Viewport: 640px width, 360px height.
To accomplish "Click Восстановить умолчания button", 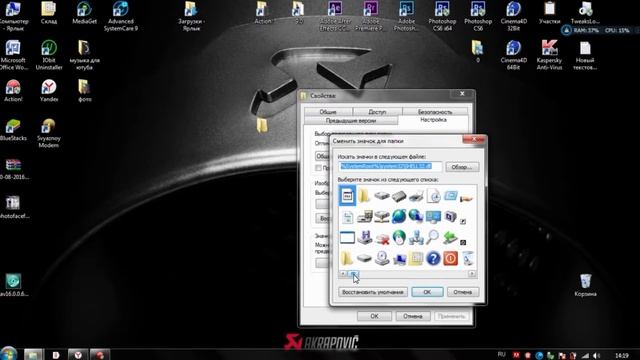I will (373, 292).
